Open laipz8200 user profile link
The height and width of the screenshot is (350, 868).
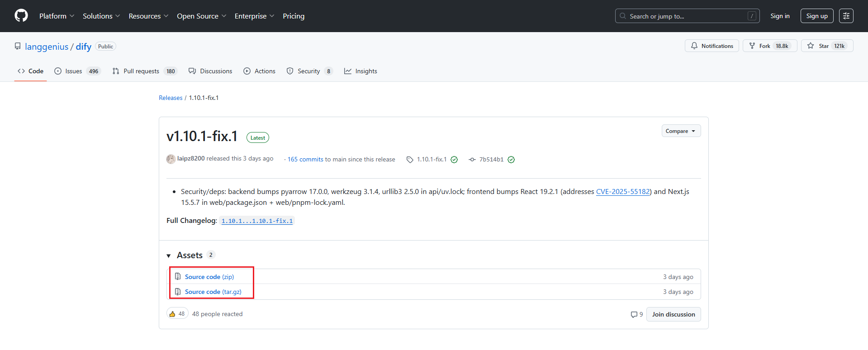pos(191,159)
